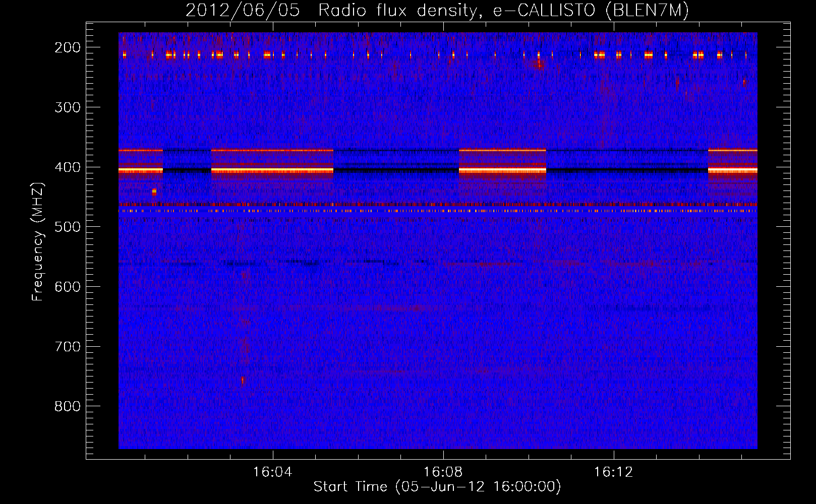Viewport: 816px width, 504px height.
Task: Click the 700 frequency tick label
Action: 68,346
